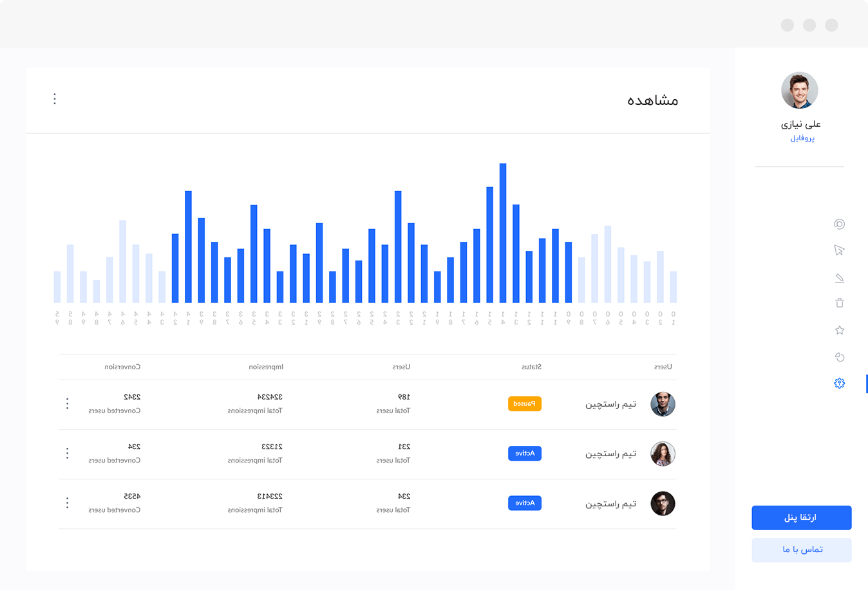The image size is (868, 590).
Task: Click the علی نیازی profile photo
Action: (x=799, y=91)
